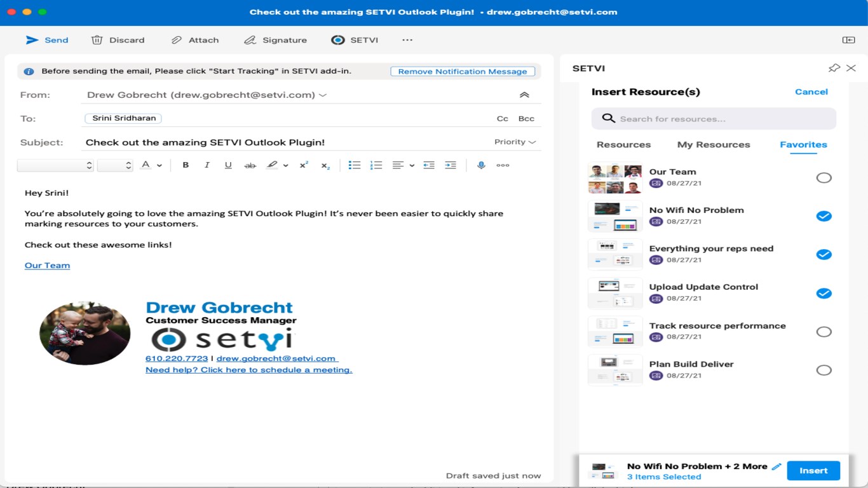Click into the Subject field
868x488 pixels.
point(286,142)
